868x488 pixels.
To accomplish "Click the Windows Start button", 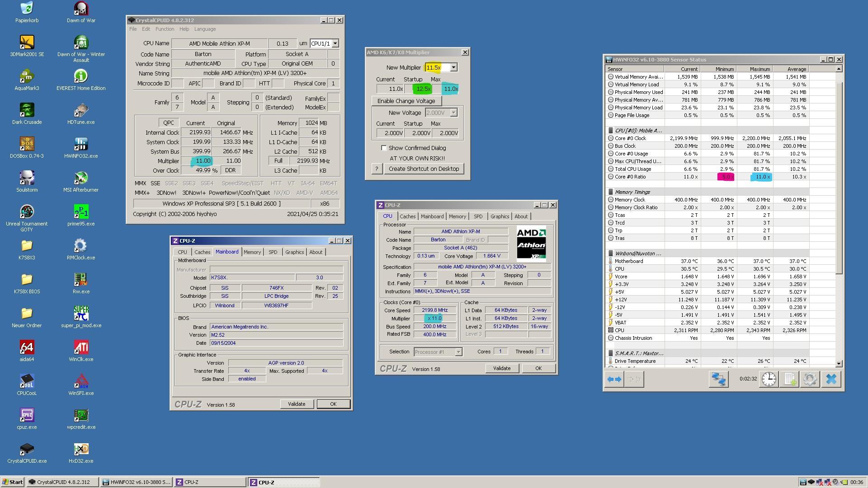I will coord(13,482).
